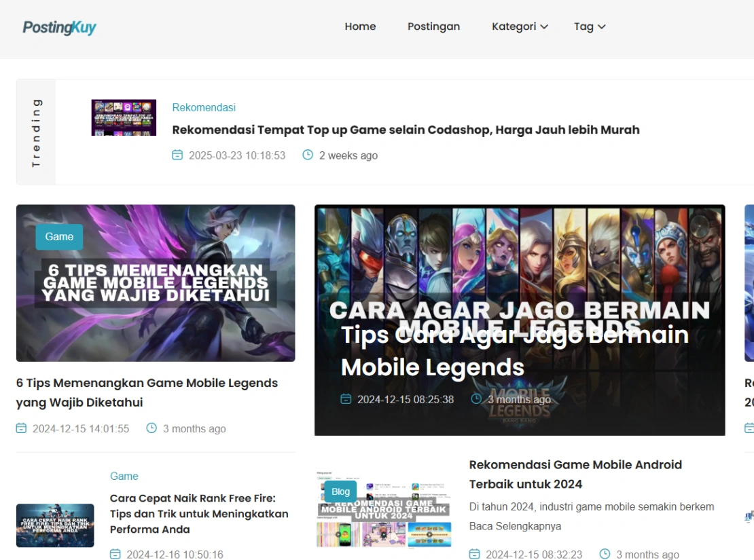The image size is (754, 560).
Task: Click the Game badge on Mobile Legends image
Action: click(x=59, y=237)
